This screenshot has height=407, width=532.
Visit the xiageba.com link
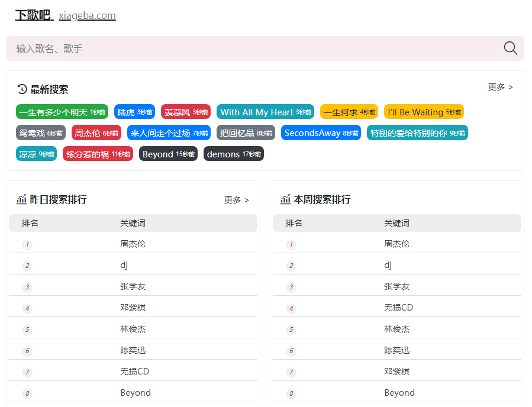[87, 15]
